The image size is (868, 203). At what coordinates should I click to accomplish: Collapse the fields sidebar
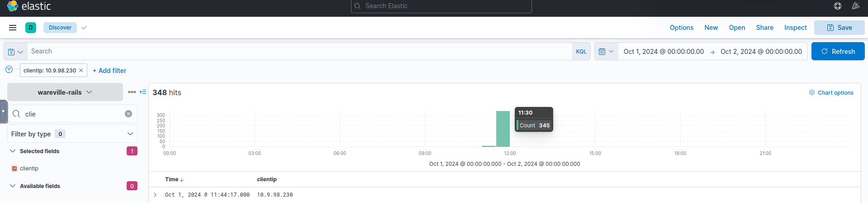(x=143, y=92)
